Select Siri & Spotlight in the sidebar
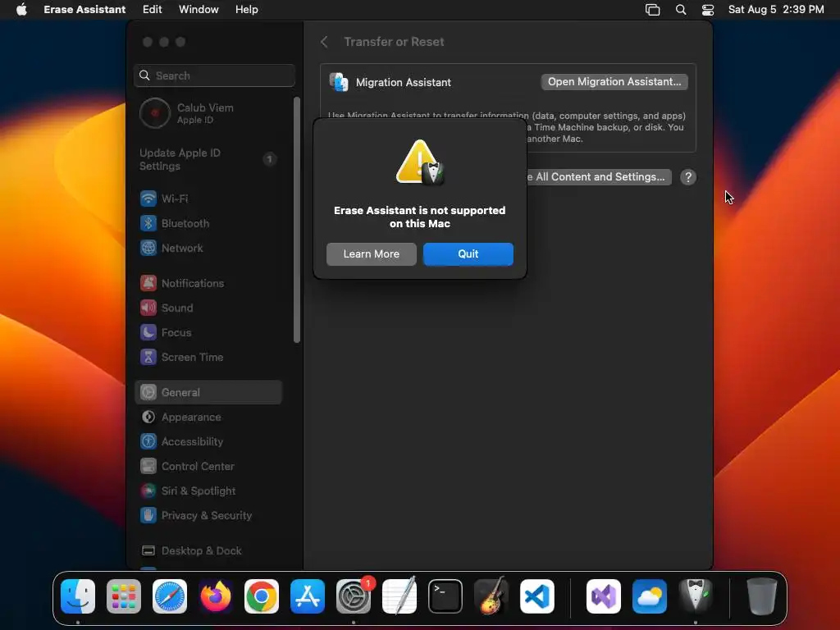The width and height of the screenshot is (840, 630). [x=209, y=491]
